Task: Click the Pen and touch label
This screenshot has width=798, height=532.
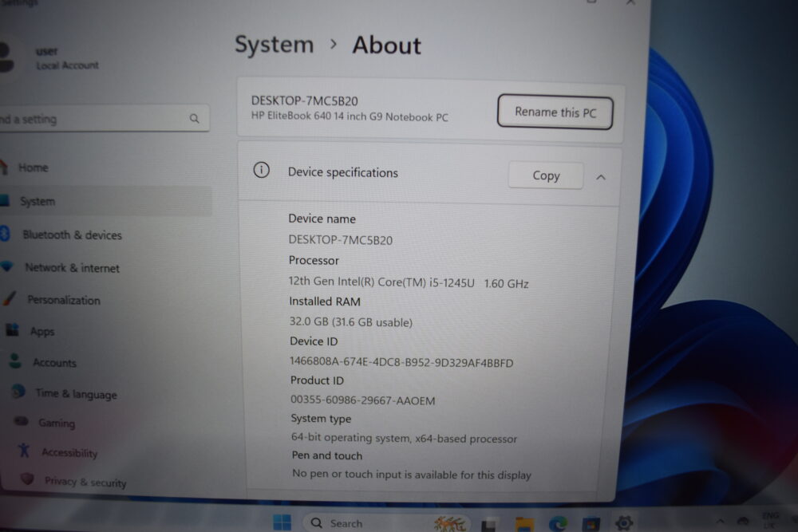Action: click(327, 455)
